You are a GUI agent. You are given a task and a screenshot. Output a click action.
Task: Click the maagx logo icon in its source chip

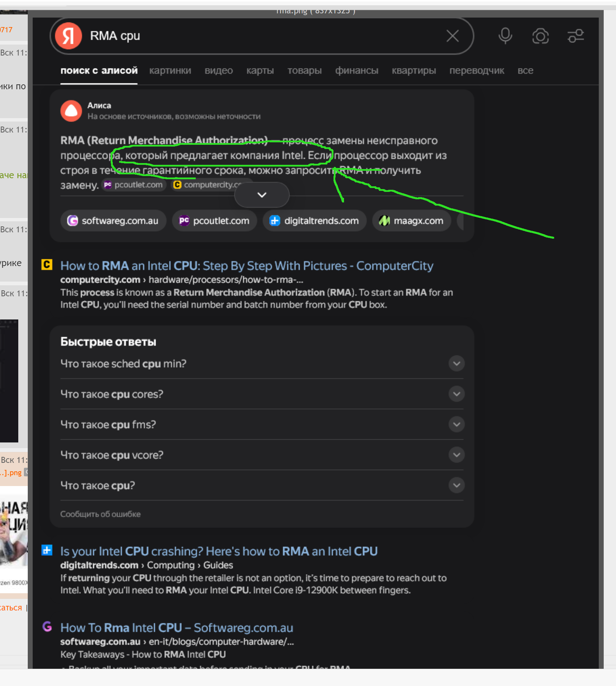point(384,221)
